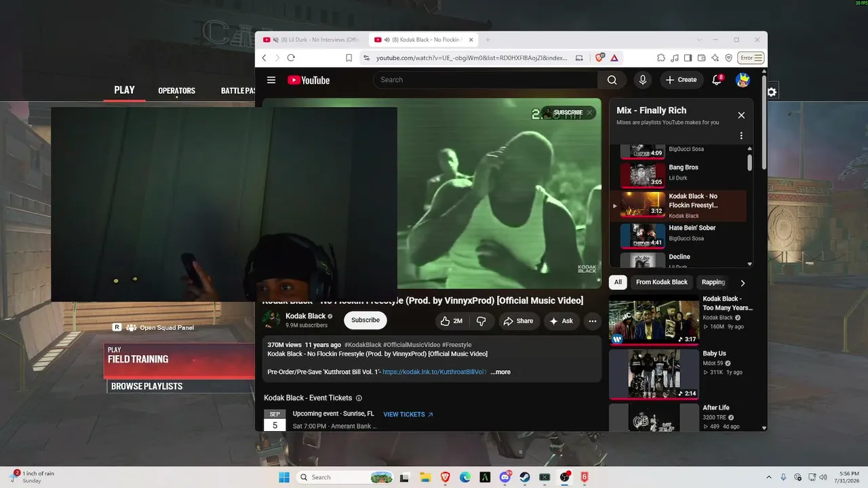Go to the YouTube home logo
This screenshot has height=488, width=868.
click(309, 80)
